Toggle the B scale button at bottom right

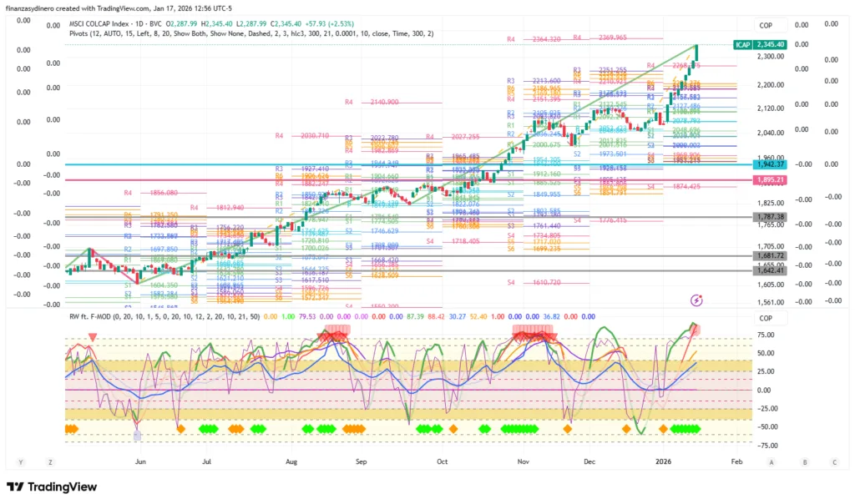tap(803, 461)
